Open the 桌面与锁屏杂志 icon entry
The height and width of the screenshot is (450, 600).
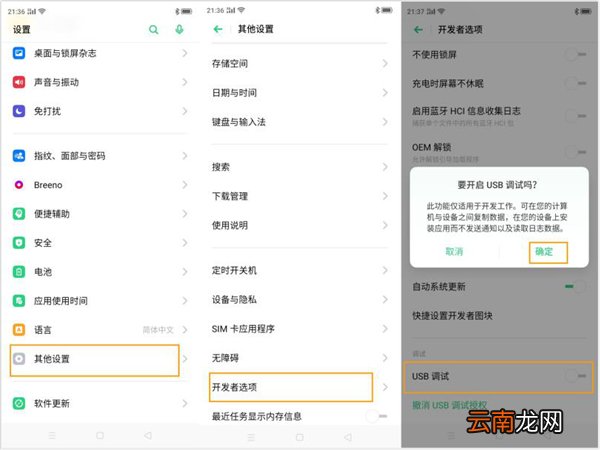pos(19,53)
